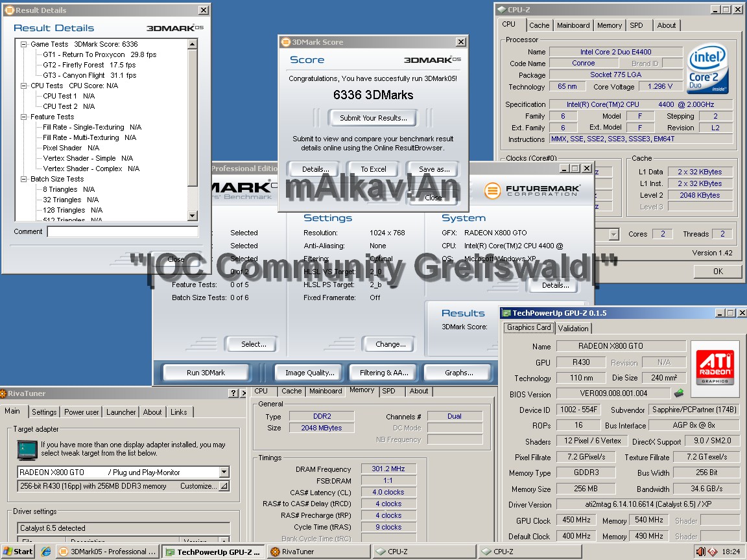Open the RivaTuner target adapter dropdown

point(224,472)
